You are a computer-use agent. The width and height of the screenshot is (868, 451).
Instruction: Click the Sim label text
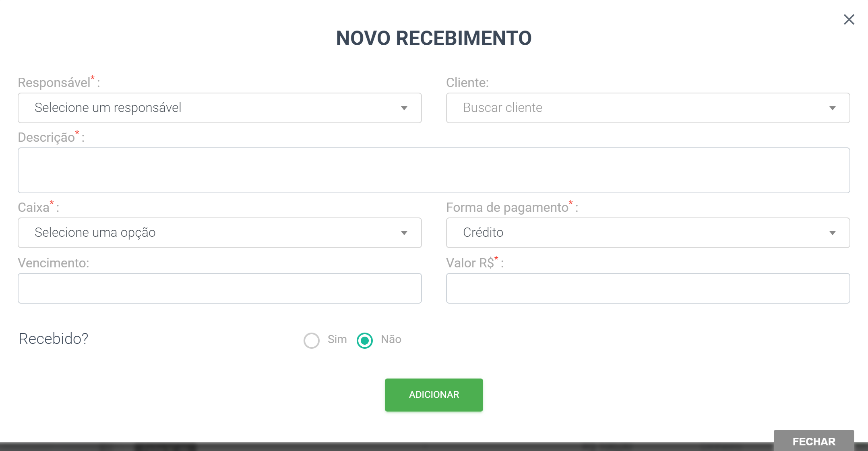pyautogui.click(x=337, y=339)
